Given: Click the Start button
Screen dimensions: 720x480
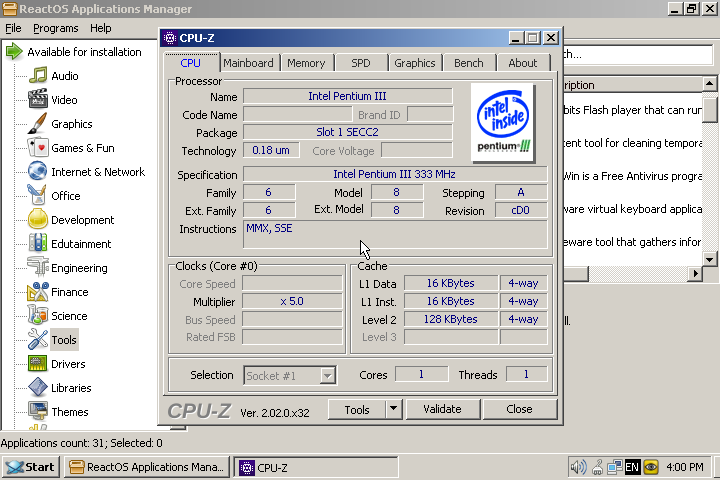Looking at the screenshot, I should 31,467.
